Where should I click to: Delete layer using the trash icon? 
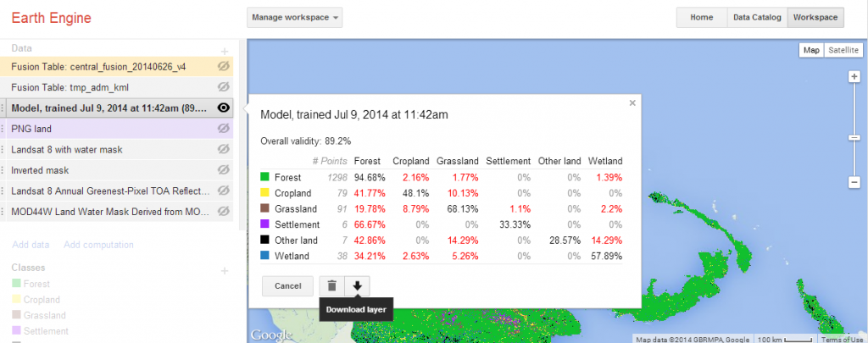[331, 286]
